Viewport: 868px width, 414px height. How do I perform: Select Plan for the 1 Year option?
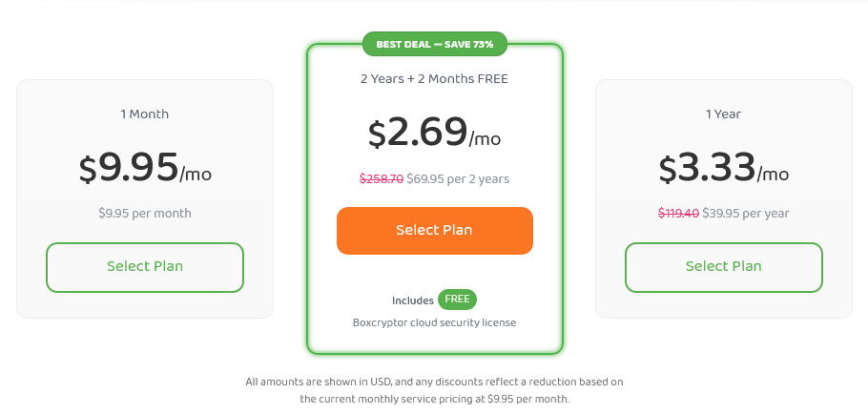[724, 267]
